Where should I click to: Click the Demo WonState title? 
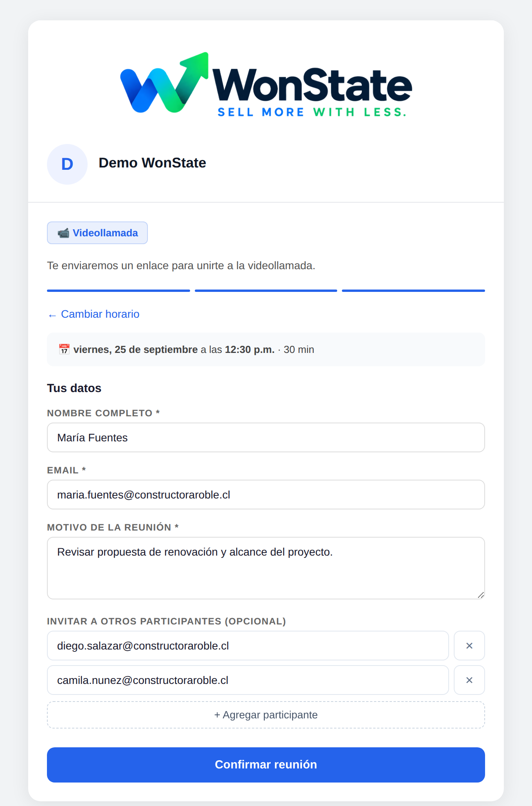pyautogui.click(x=152, y=163)
